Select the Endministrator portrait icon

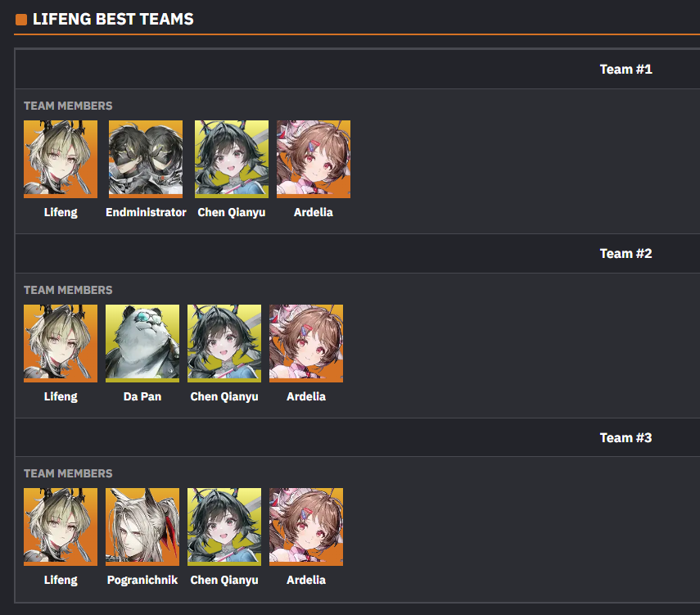pos(146,159)
